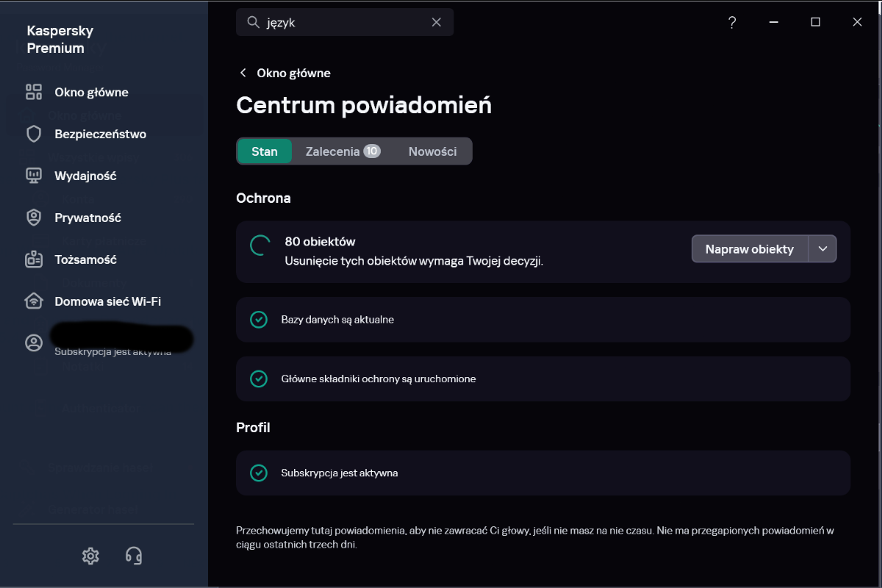Click the Subskrypcja jest aktywna status row
Viewport: 882px width, 588px height.
(542, 473)
